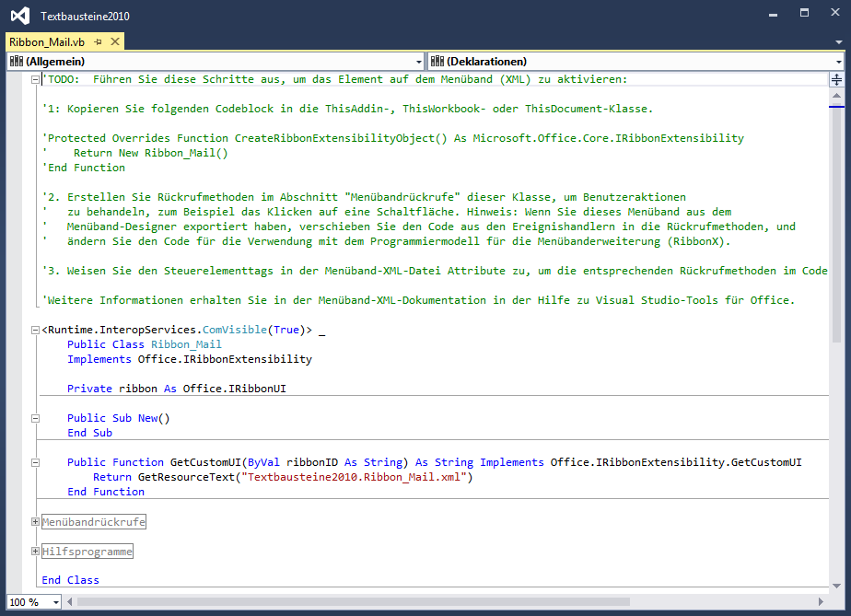Click the horizontal scrollbar thumb
Viewport: 851px width, 616px height.
pos(354,602)
